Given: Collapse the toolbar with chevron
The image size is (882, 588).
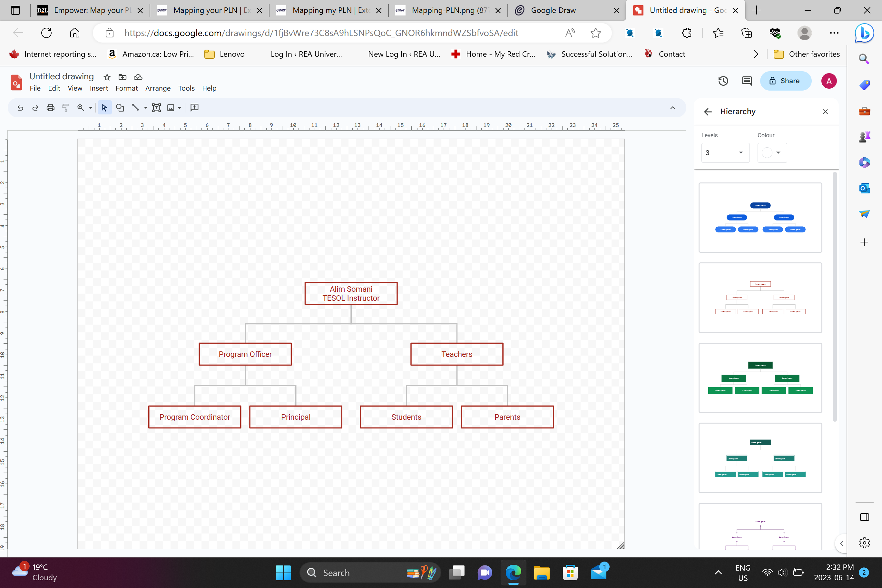Looking at the screenshot, I should [672, 108].
